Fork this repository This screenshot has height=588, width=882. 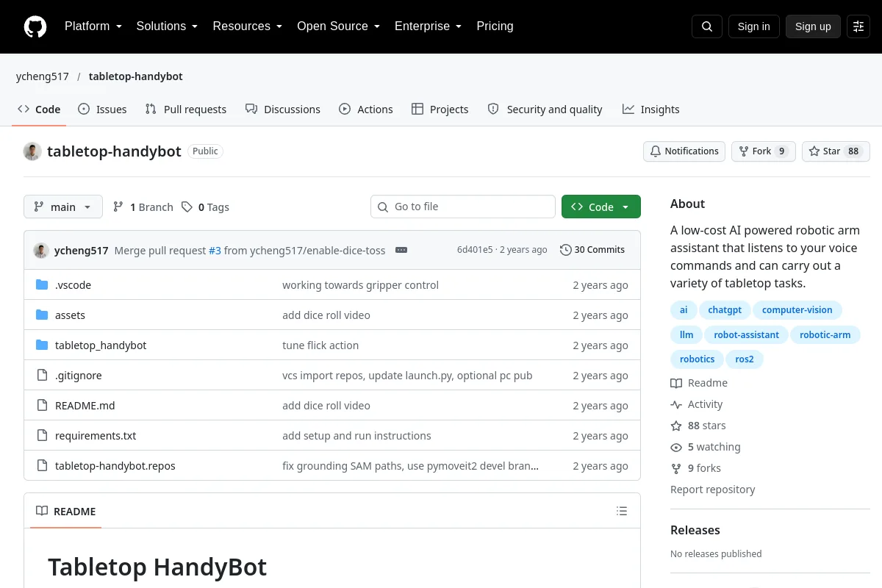pos(763,151)
